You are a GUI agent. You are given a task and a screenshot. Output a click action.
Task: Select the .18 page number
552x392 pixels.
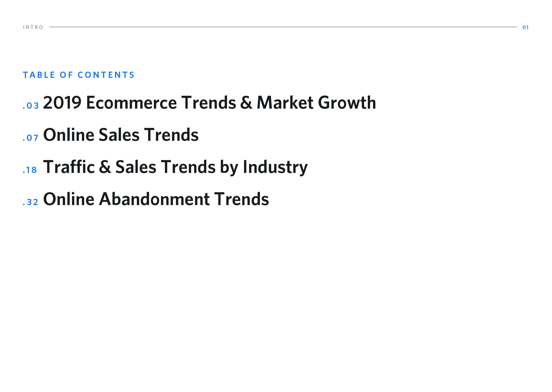pyautogui.click(x=30, y=170)
